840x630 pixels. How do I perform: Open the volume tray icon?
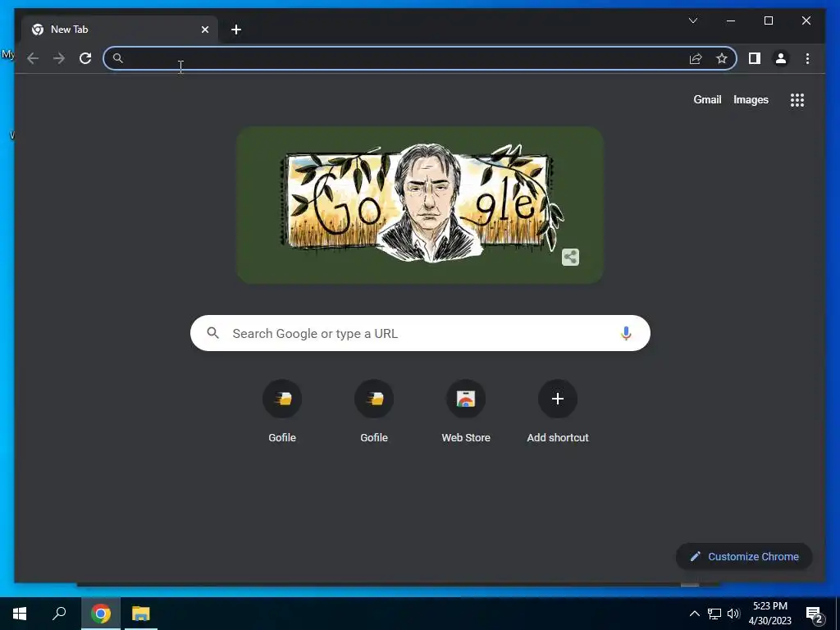733,614
